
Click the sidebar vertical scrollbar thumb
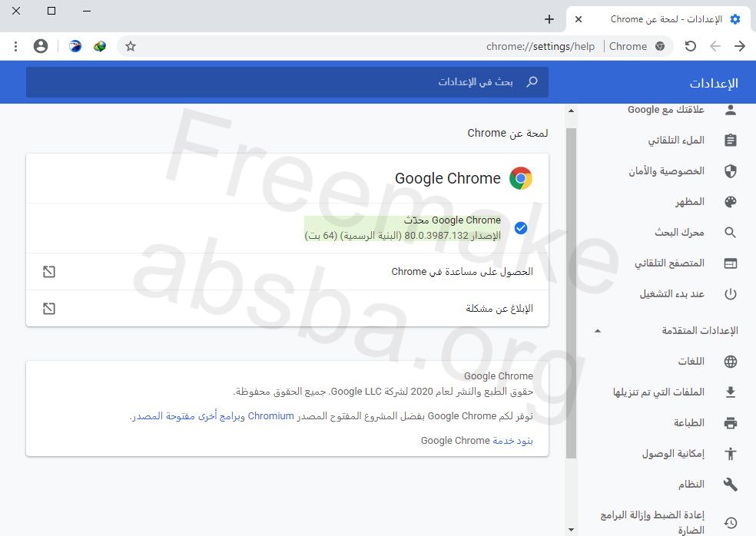[x=572, y=293]
